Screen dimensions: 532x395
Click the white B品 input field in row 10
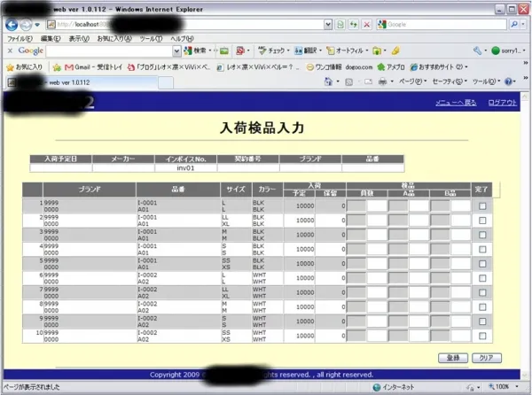coord(461,336)
